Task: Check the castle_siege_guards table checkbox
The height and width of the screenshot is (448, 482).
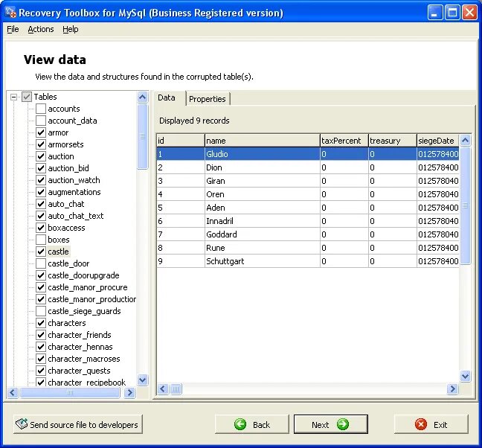Action: [x=41, y=311]
